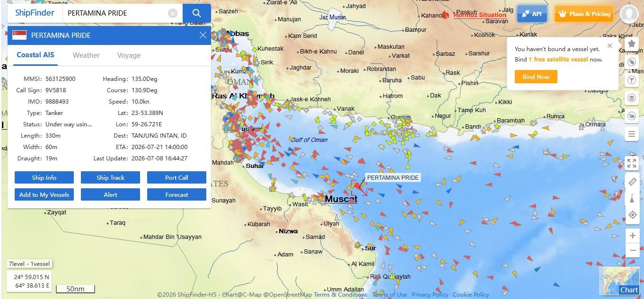Zoom out the map with minus
The height and width of the screenshot is (299, 644).
pos(632,250)
